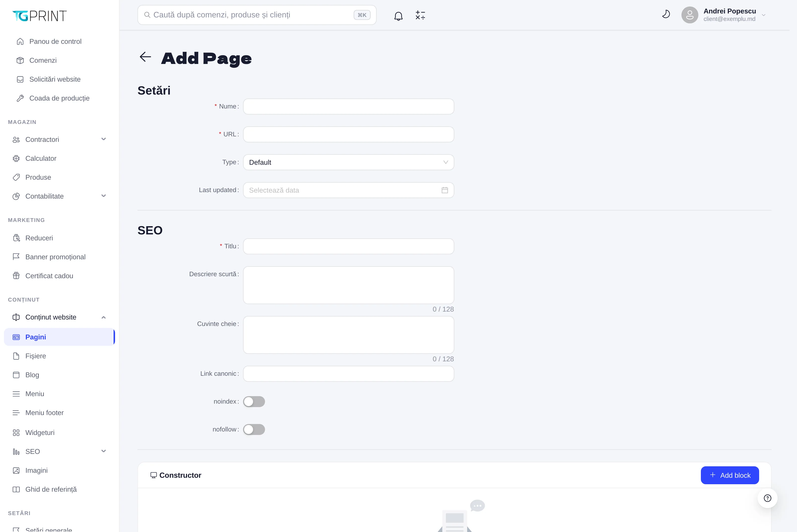Click the Cuvinte cheie text area
The image size is (797, 532).
coord(348,335)
